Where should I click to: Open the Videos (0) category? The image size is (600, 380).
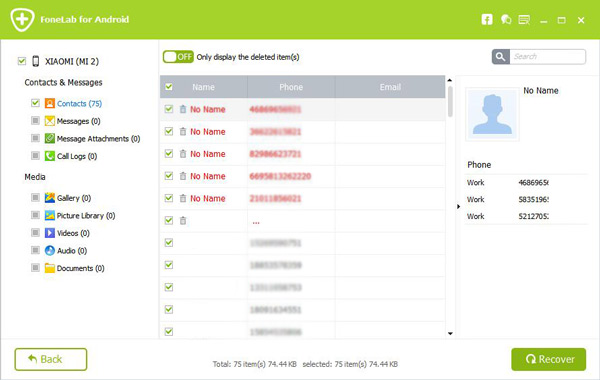(73, 233)
